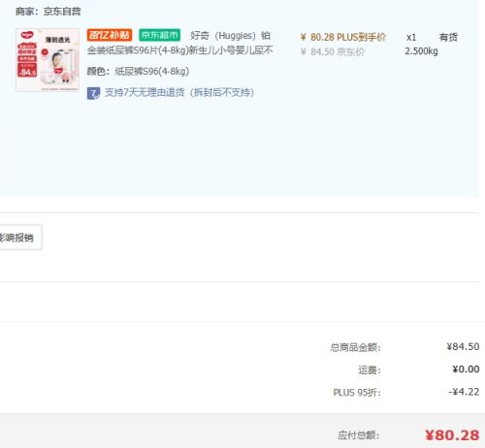The height and width of the screenshot is (448, 485).
Task: Click the x1 quantity indicator
Action: point(411,37)
